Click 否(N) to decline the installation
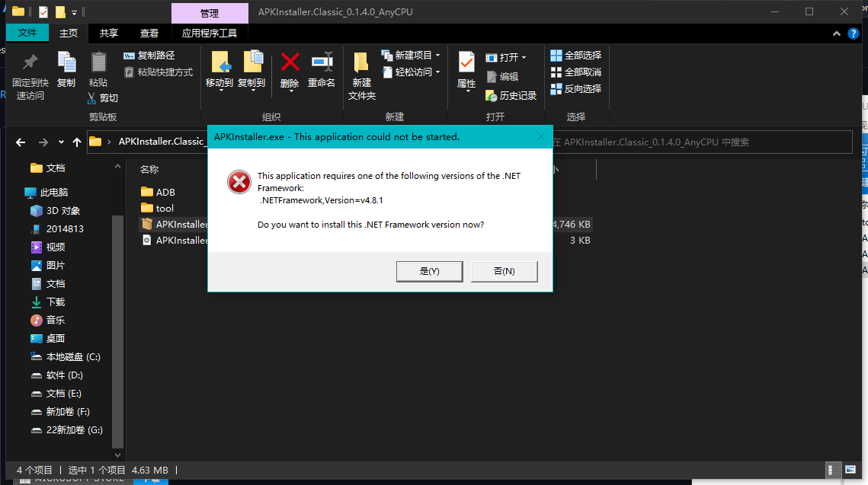 (504, 270)
